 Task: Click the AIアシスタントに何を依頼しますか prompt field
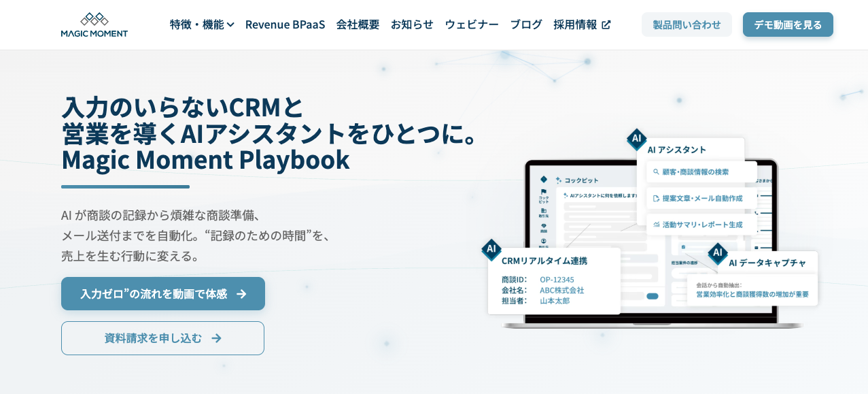click(600, 195)
